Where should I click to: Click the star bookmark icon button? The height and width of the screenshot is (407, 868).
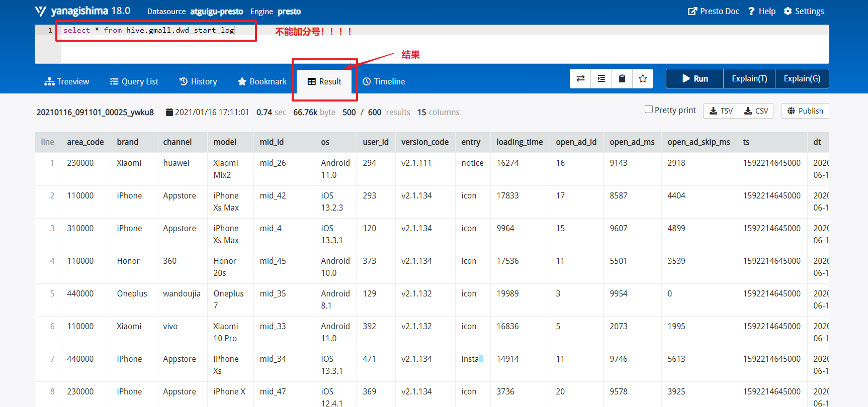643,78
